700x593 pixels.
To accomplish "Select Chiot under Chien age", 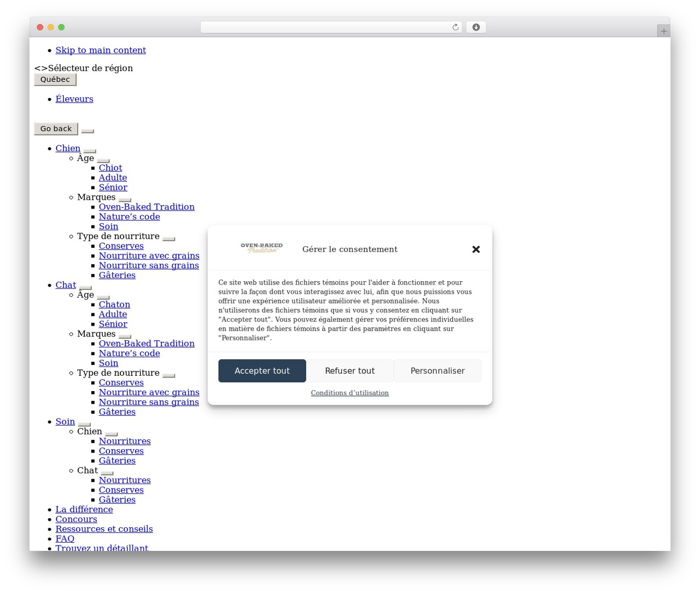I will [x=110, y=168].
